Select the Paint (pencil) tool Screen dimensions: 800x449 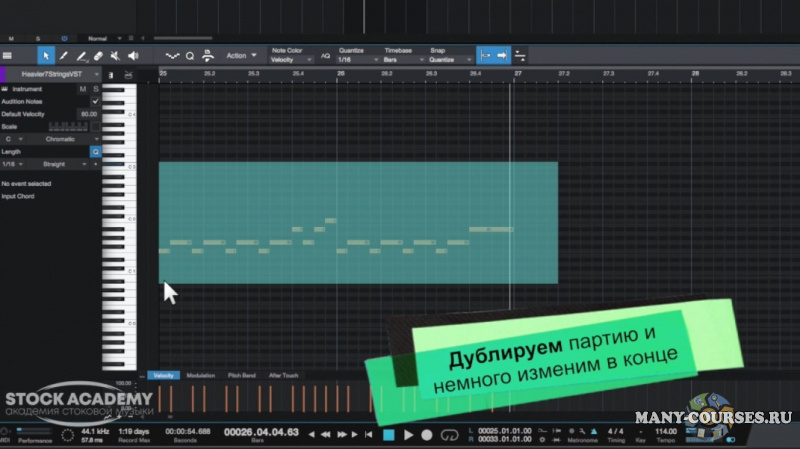pyautogui.click(x=64, y=56)
